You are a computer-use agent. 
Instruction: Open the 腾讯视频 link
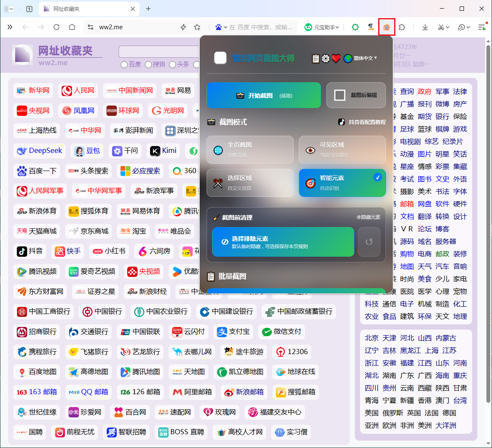[37, 271]
